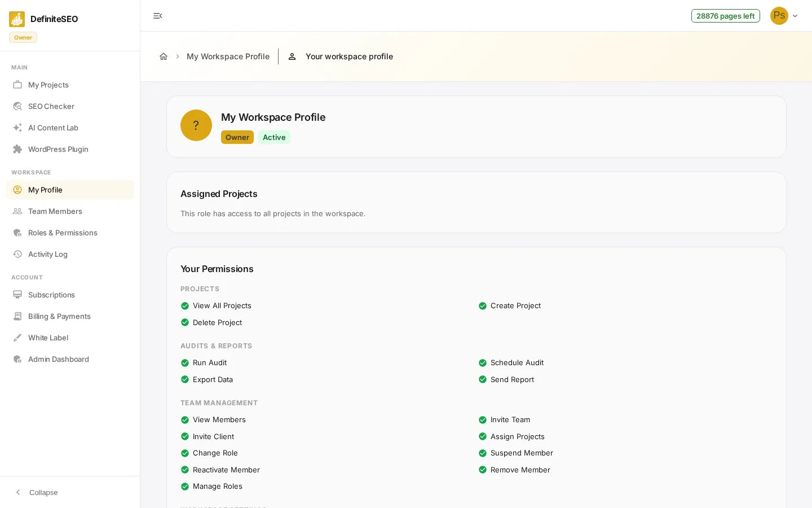View the Activity Log
The image size is (812, 508).
pos(70,254)
